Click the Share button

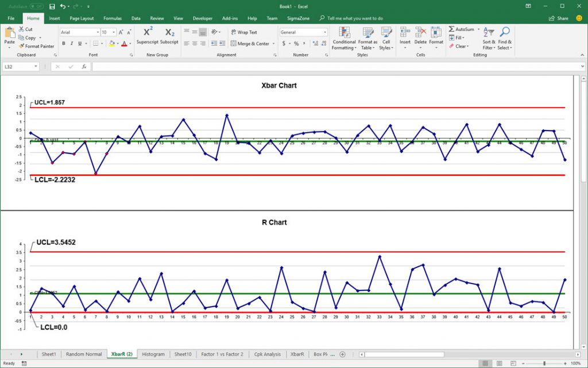pos(562,18)
